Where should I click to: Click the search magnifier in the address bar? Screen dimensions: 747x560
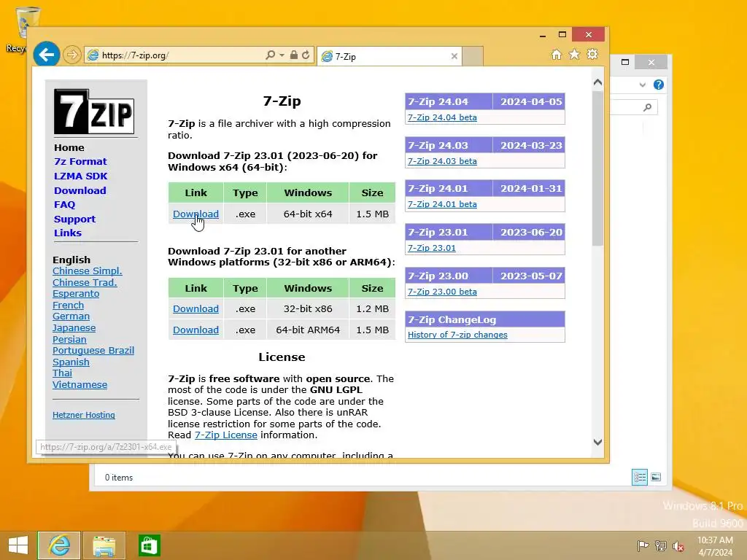(270, 55)
